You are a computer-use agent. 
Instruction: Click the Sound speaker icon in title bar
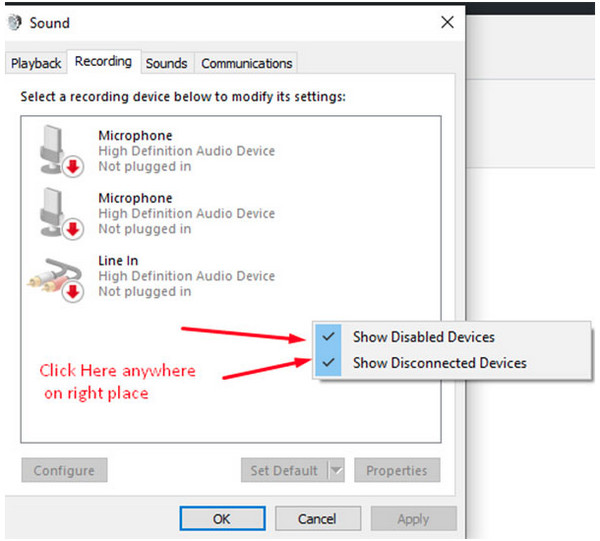click(15, 23)
